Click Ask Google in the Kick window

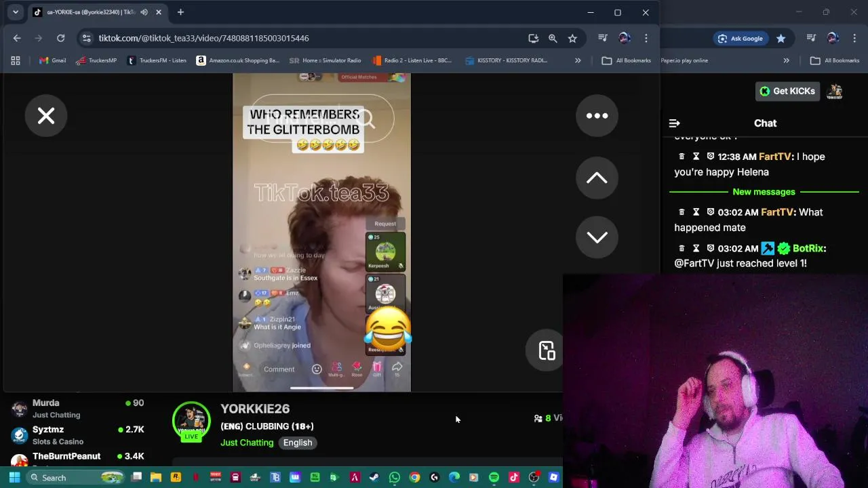click(740, 38)
